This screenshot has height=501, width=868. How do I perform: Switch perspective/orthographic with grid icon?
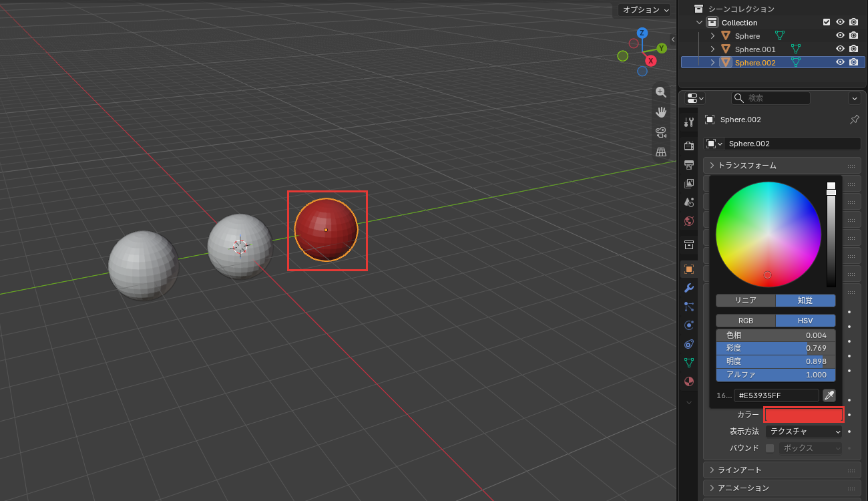point(661,152)
